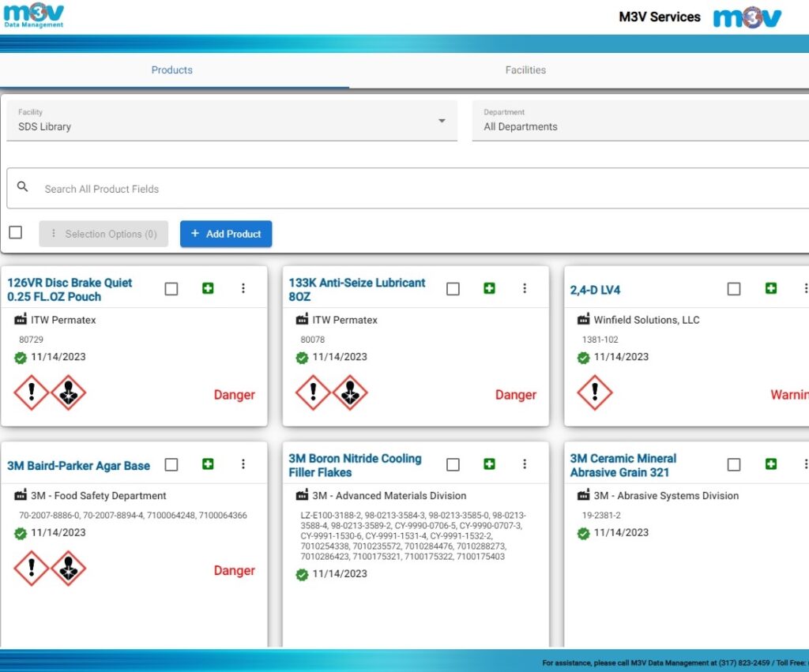809x672 pixels.
Task: Click health hazard pictogram on 126VR card
Action: coord(68,393)
